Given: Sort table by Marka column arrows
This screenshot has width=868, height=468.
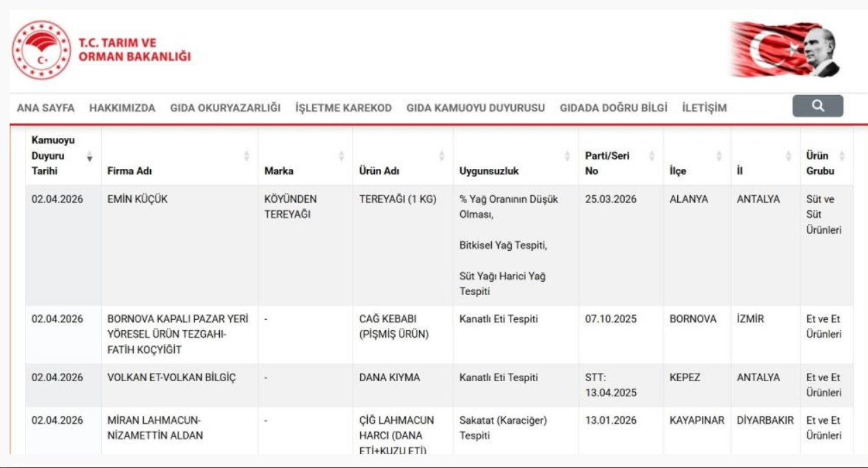Looking at the screenshot, I should click(x=341, y=156).
